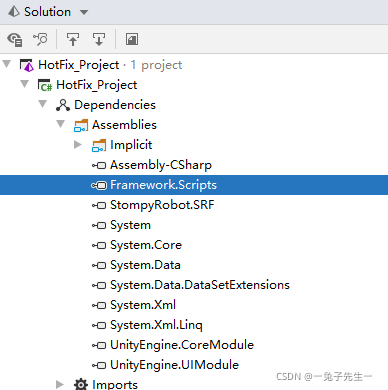Click the Show All Files eye icon

(15, 39)
